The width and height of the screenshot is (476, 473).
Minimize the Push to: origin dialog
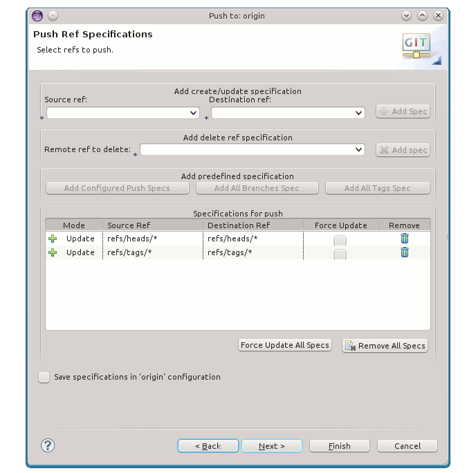pyautogui.click(x=406, y=15)
